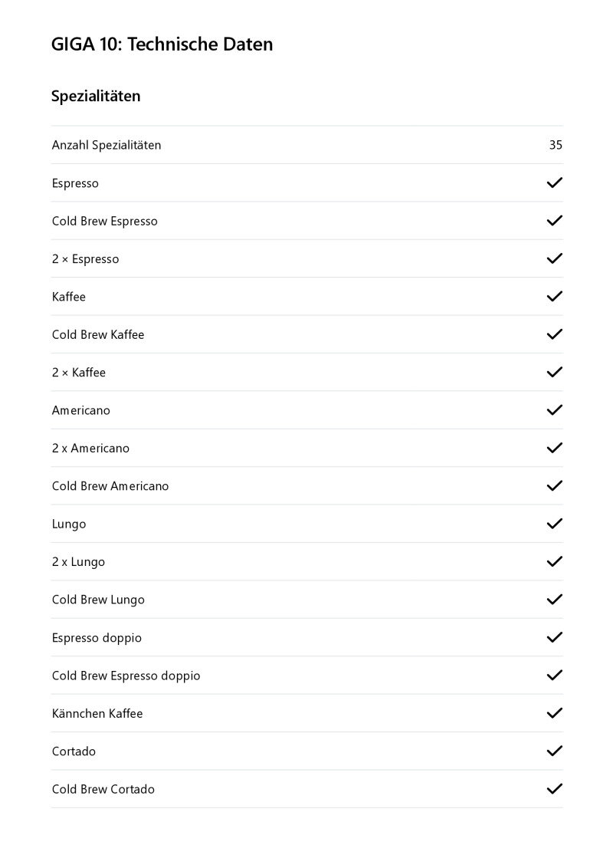Screen dimensions: 613x868
Task: Click the checkmark beside Americano
Action: pyautogui.click(x=554, y=410)
